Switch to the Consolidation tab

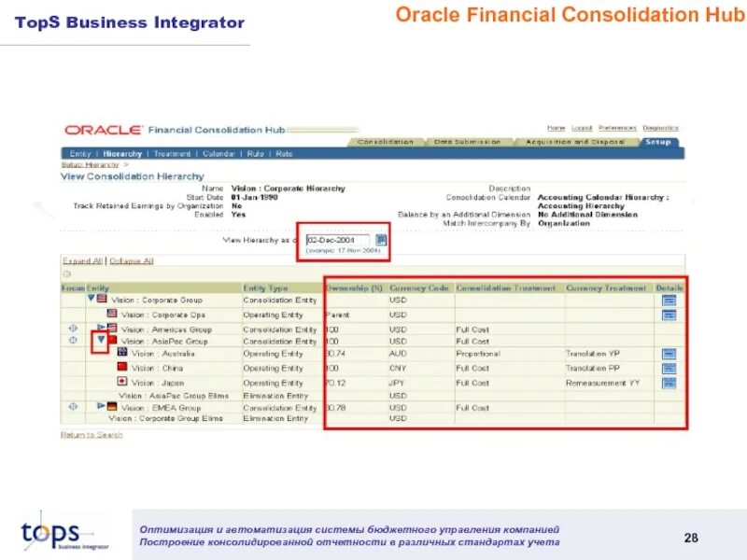386,142
